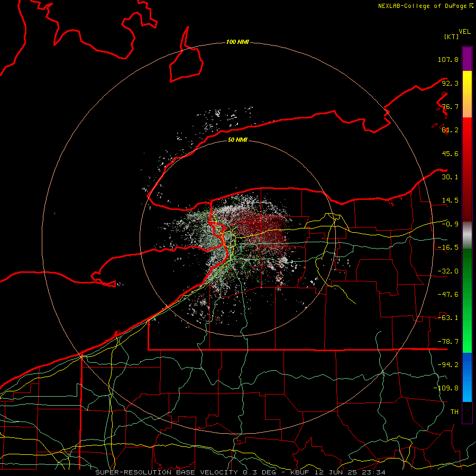
Task: Click the 92.3 velocity scale value
Action: coord(450,83)
